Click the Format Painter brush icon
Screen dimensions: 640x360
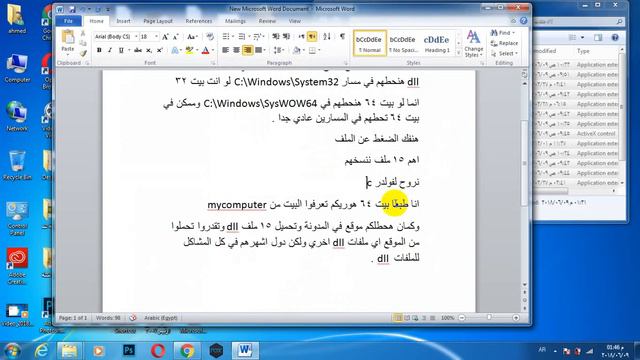coord(83,53)
